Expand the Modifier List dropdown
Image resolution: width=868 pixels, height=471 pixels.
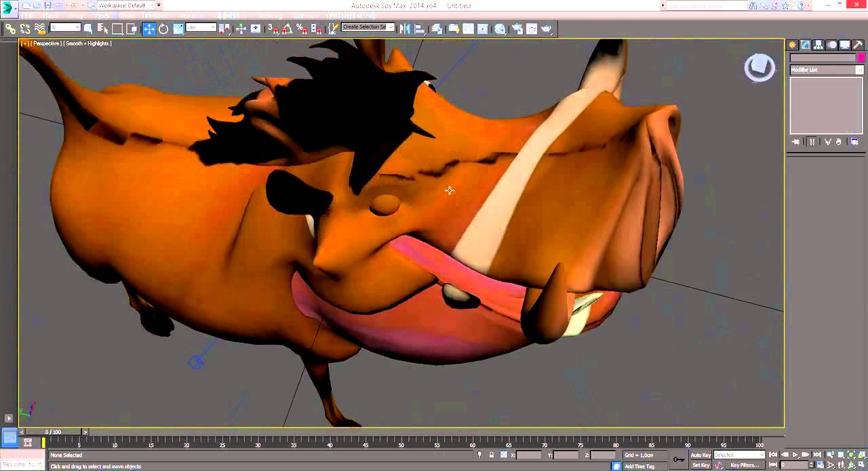[x=827, y=70]
